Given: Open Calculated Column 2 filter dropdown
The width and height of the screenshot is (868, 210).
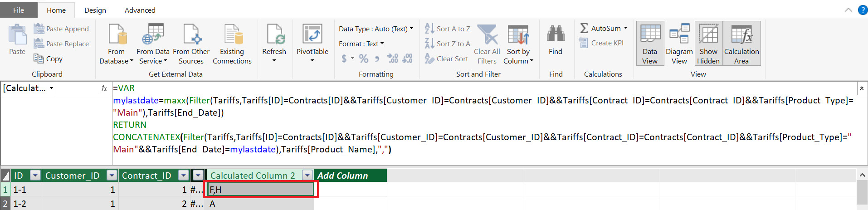Looking at the screenshot, I should [307, 176].
